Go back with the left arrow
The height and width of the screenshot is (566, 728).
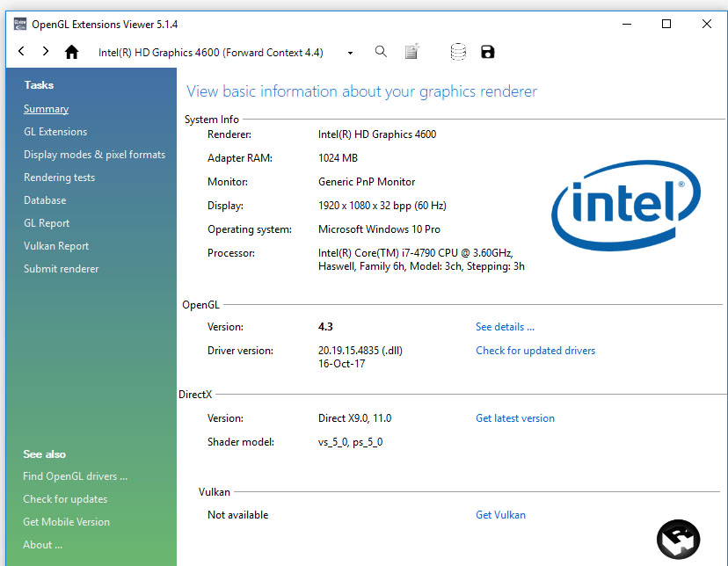pyautogui.click(x=21, y=51)
